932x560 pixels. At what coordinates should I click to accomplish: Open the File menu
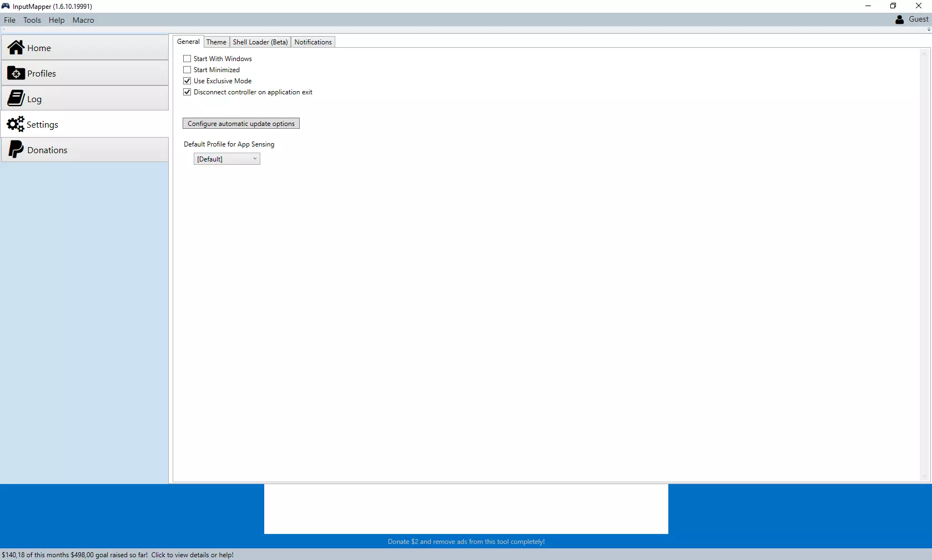[9, 20]
